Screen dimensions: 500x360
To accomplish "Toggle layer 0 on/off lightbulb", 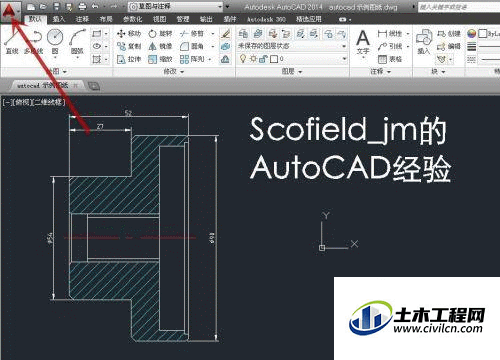I will click(x=243, y=59).
